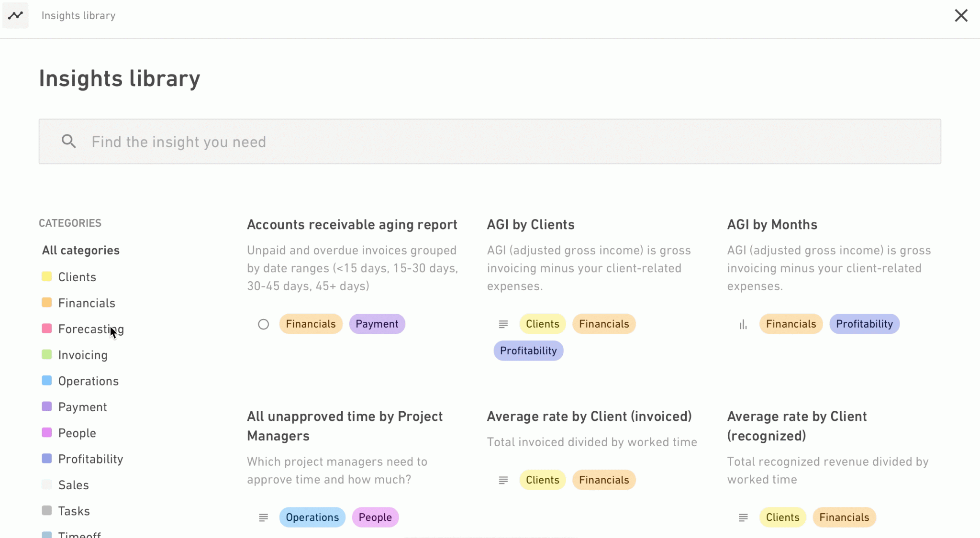This screenshot has width=980, height=538.
Task: Click table list icon on AGI by Clients
Action: coord(503,324)
